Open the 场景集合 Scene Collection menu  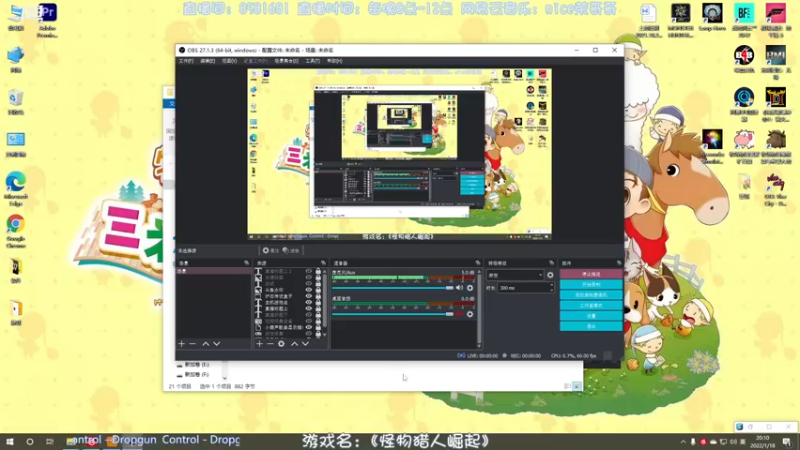286,61
